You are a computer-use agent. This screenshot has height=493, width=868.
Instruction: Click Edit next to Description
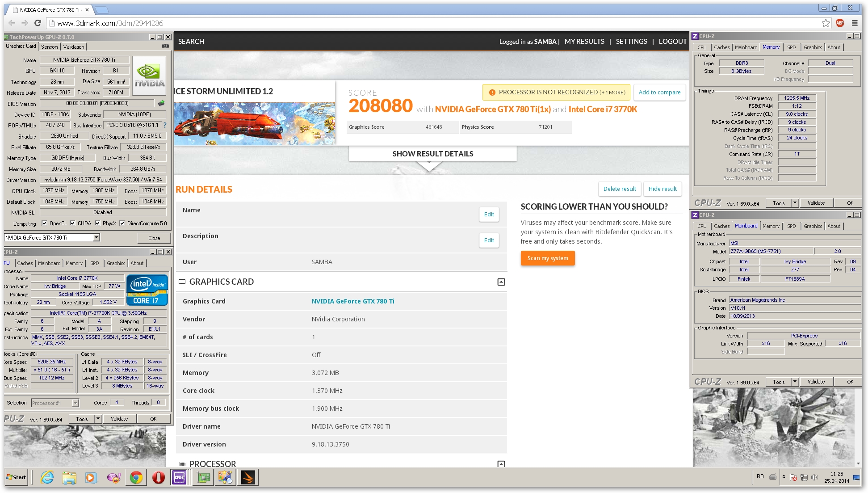point(489,240)
